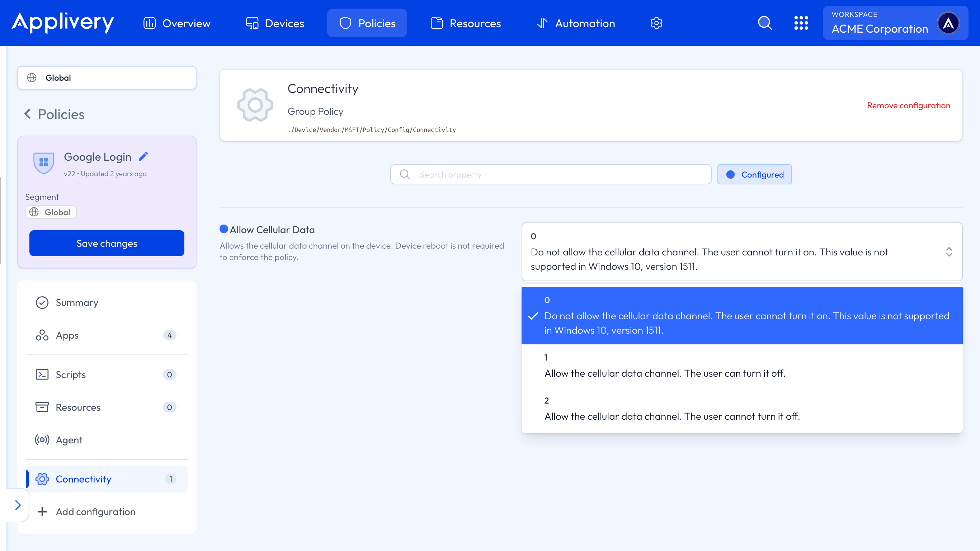Open the apps grid launcher icon
Viewport: 980px width, 551px height.
click(801, 23)
